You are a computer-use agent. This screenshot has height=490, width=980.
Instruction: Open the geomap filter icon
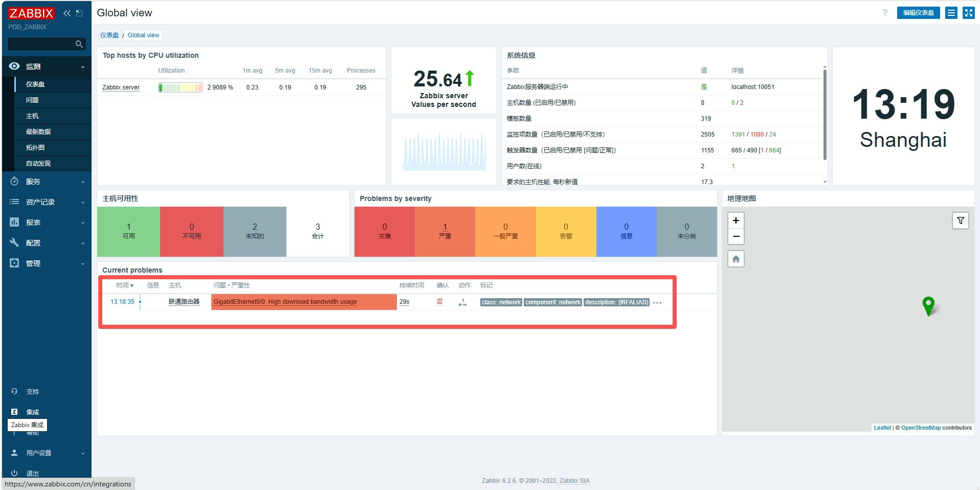coord(960,220)
